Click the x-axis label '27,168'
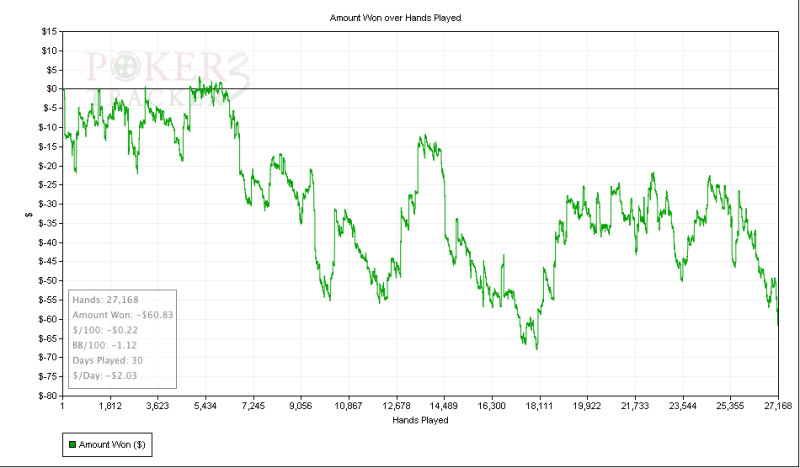This screenshot has height=468, width=800. 779,406
